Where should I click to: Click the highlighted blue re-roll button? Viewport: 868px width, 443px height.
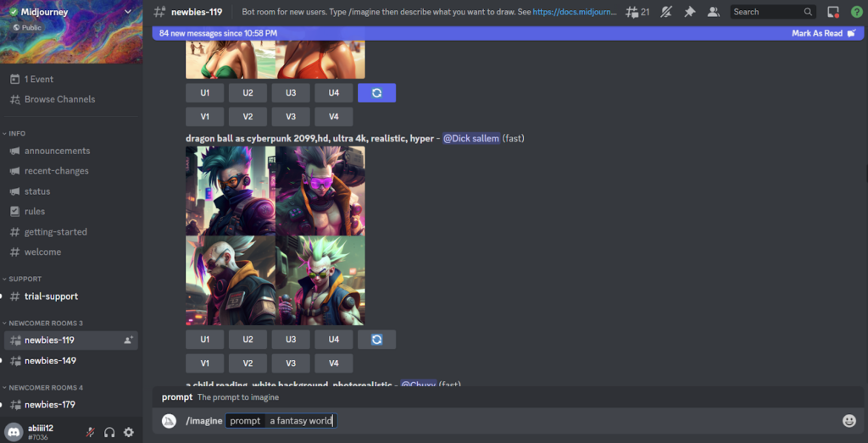click(377, 93)
